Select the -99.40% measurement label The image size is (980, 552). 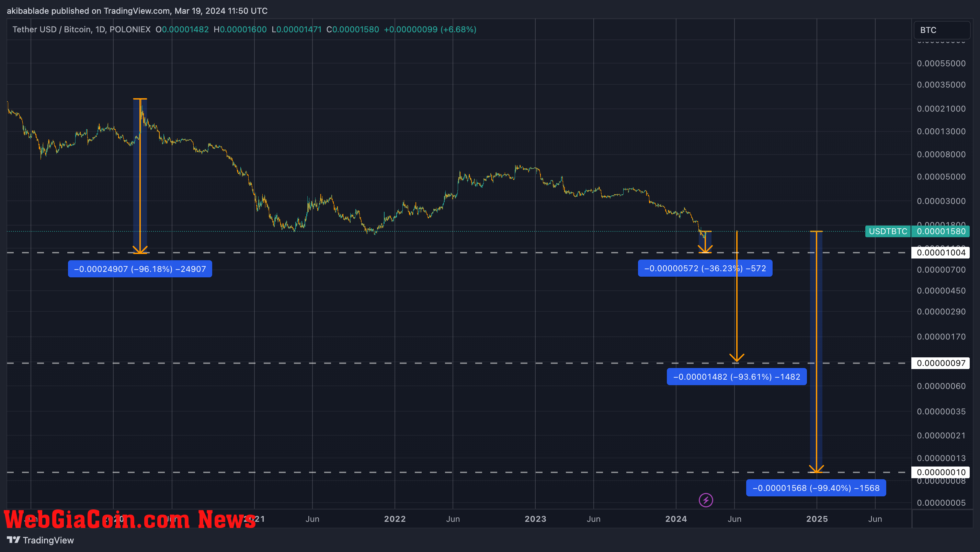[x=816, y=488]
